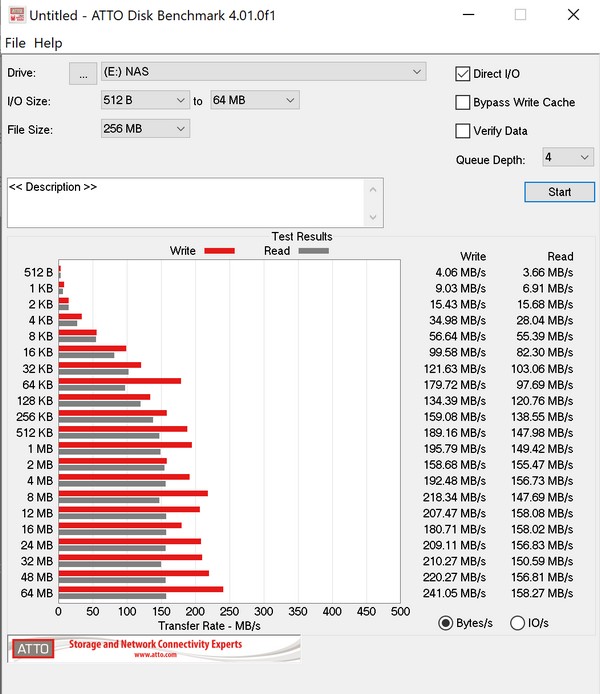This screenshot has height=694, width=600.
Task: Uncheck the Direct I/O checkbox
Action: coord(463,74)
